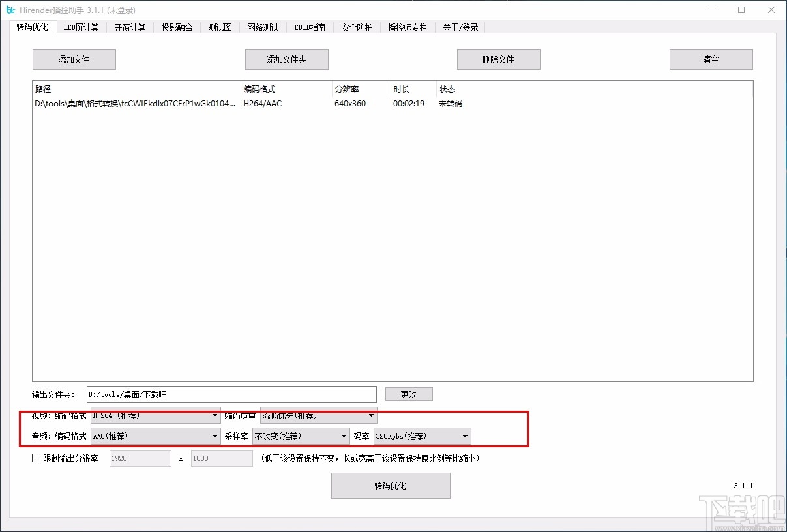Click the Hirender app logo icon
This screenshot has height=532, width=787.
10,10
